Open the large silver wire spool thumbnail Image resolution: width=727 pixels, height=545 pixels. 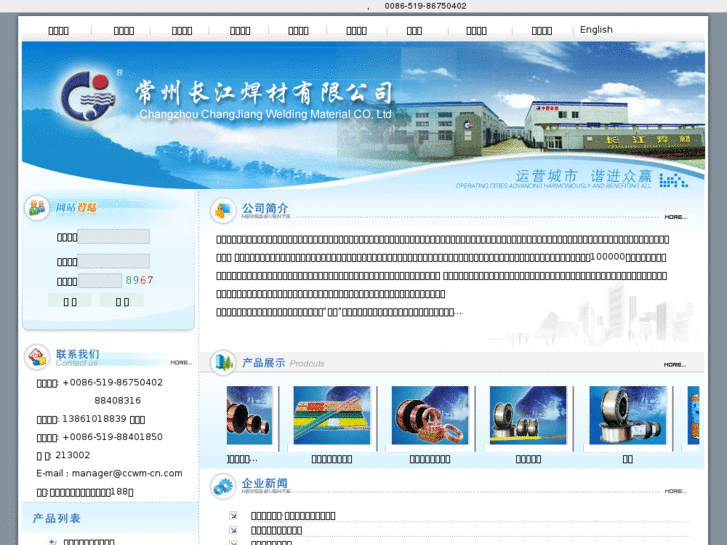(x=627, y=415)
